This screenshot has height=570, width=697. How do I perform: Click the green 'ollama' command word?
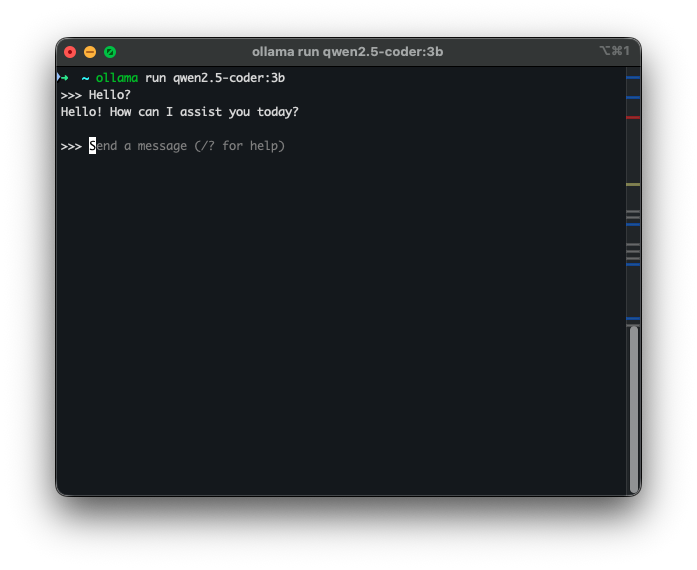click(117, 78)
